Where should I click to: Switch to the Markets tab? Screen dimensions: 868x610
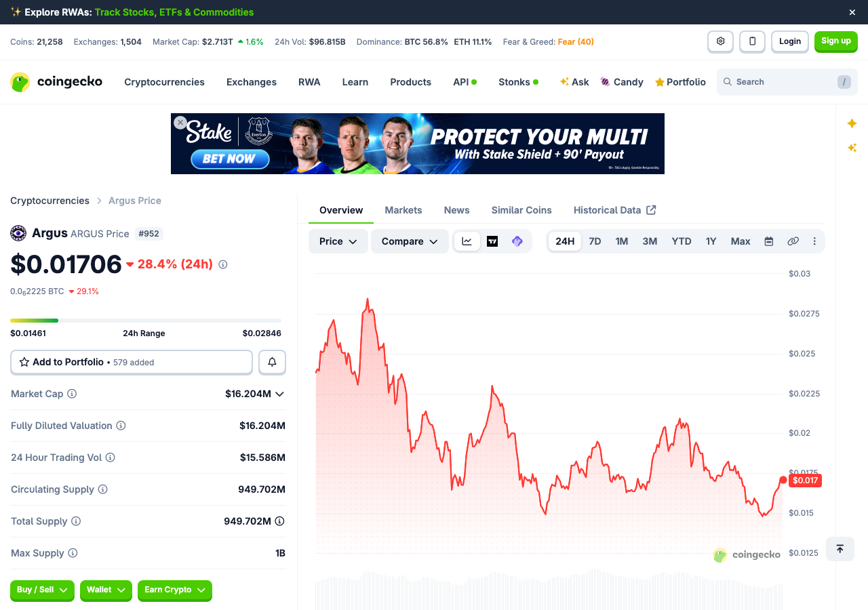pos(403,210)
